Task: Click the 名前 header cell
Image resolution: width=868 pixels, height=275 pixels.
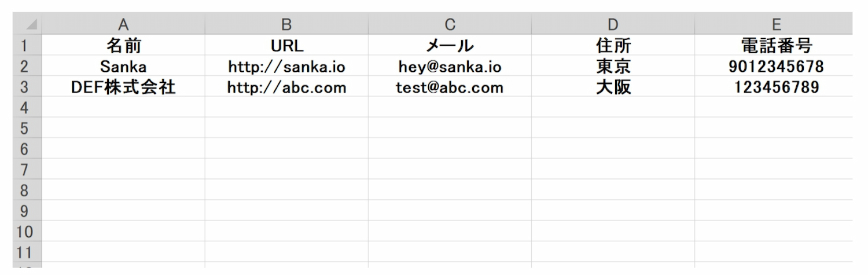Action: [123, 45]
